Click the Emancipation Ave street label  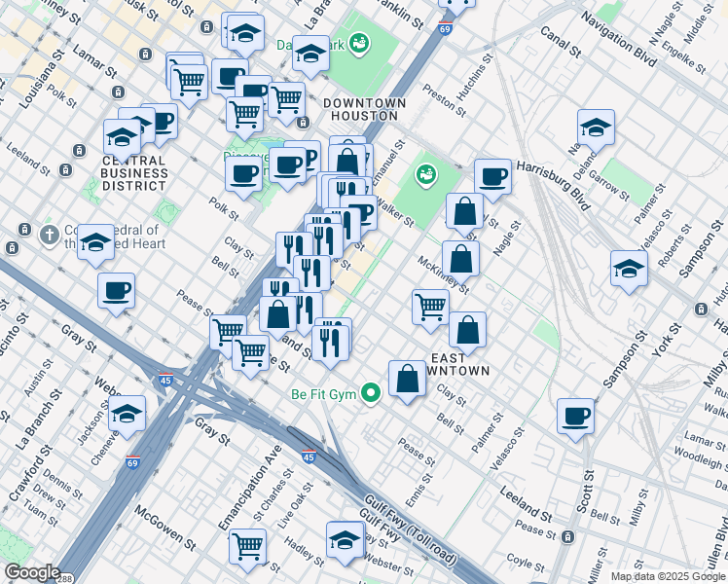pyautogui.click(x=250, y=488)
